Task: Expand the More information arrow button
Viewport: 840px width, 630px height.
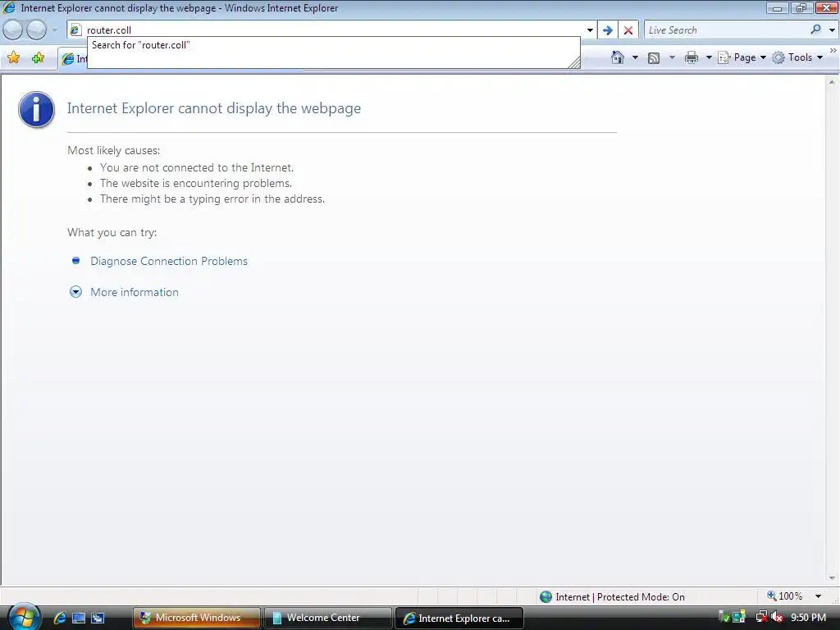Action: (75, 292)
